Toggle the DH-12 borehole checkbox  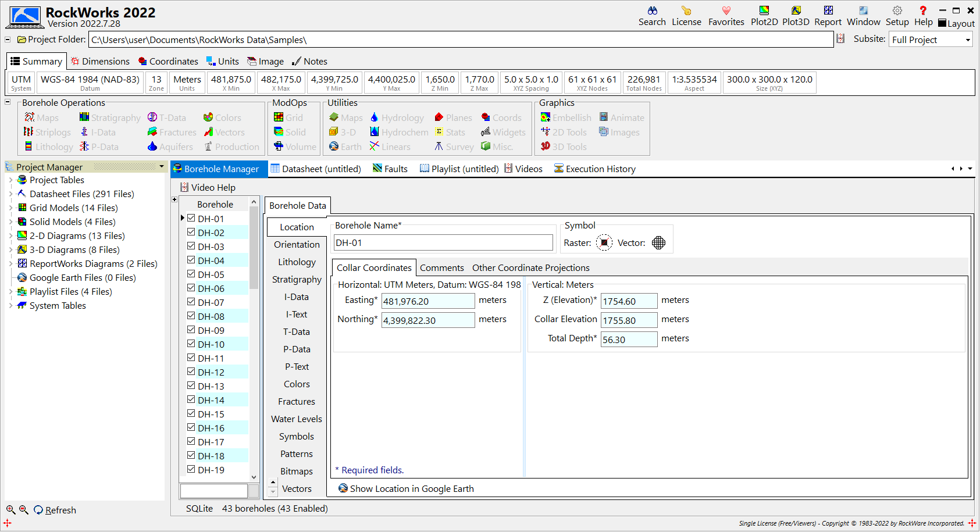(x=191, y=372)
